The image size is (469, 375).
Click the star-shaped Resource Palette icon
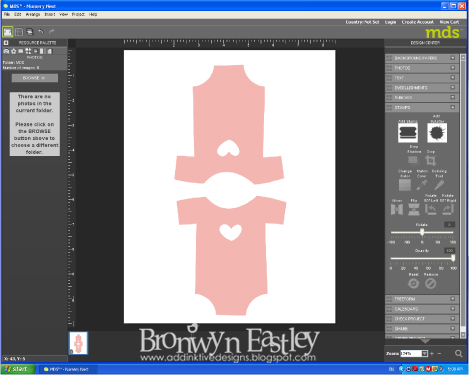[13, 51]
